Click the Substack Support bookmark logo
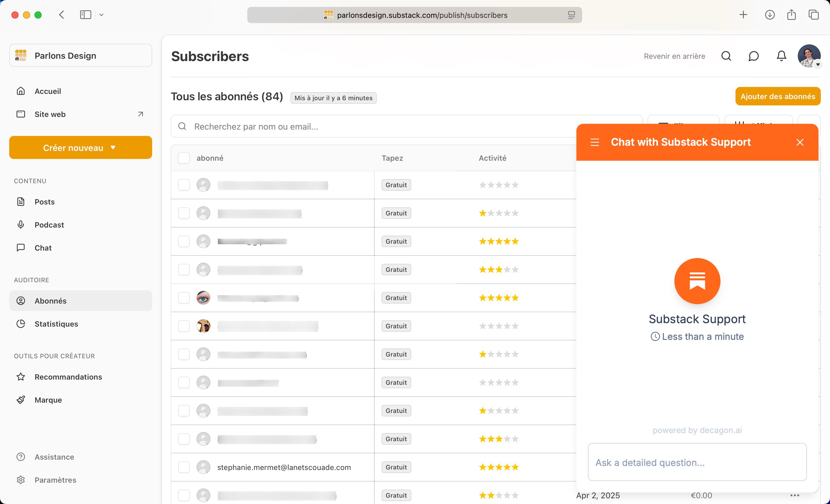This screenshot has width=830, height=504. point(697,281)
